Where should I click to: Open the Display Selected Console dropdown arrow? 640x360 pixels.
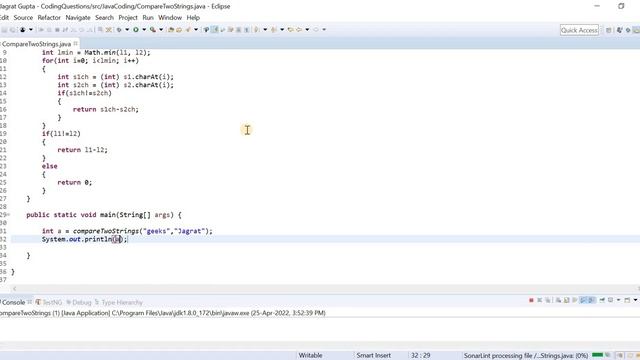pos(618,300)
